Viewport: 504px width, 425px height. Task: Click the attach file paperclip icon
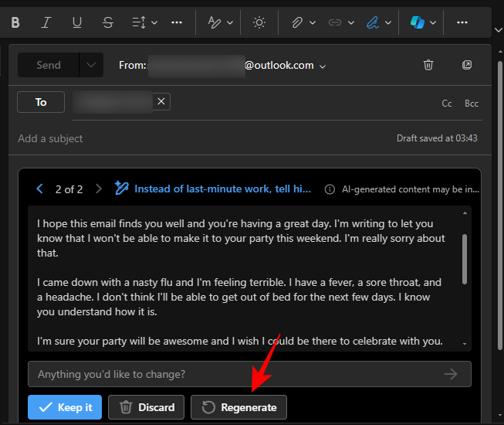point(297,22)
